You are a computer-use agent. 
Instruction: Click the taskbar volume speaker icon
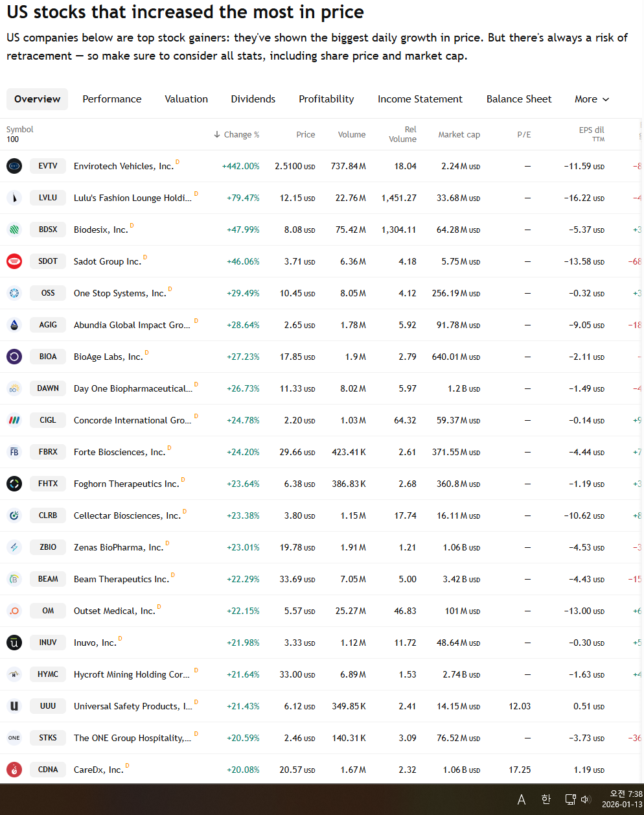tap(586, 799)
